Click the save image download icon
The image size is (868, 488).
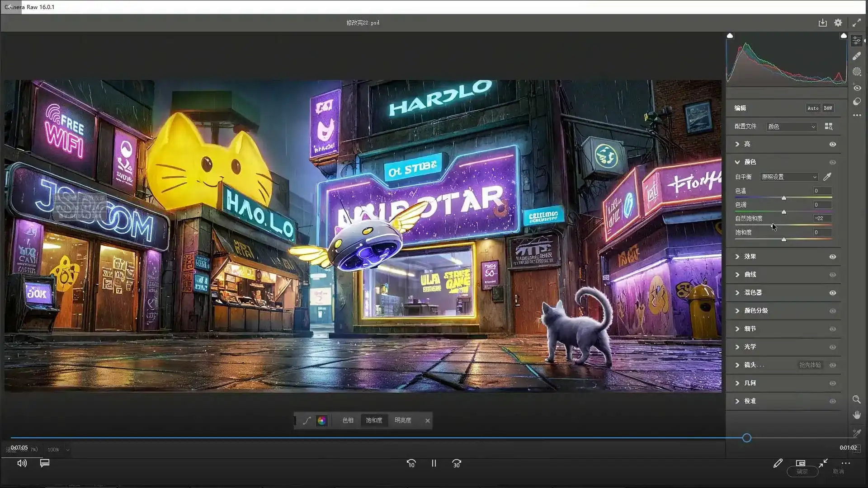tap(822, 23)
